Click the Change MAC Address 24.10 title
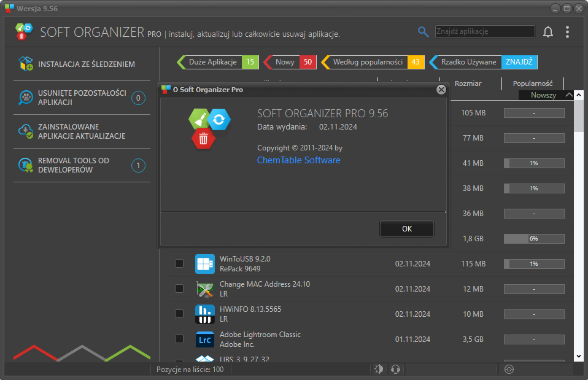This screenshot has width=588, height=380. (x=265, y=284)
